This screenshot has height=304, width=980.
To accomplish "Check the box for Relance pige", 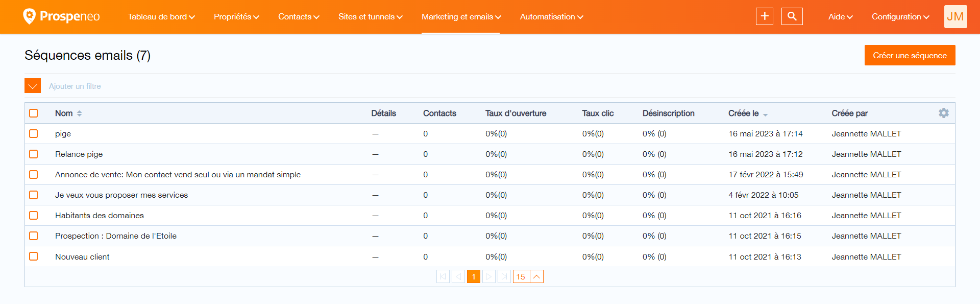I will click(34, 154).
